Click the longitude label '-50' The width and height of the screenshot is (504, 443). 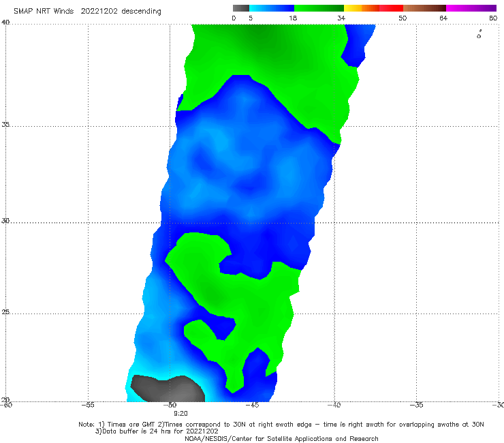pyautogui.click(x=170, y=405)
